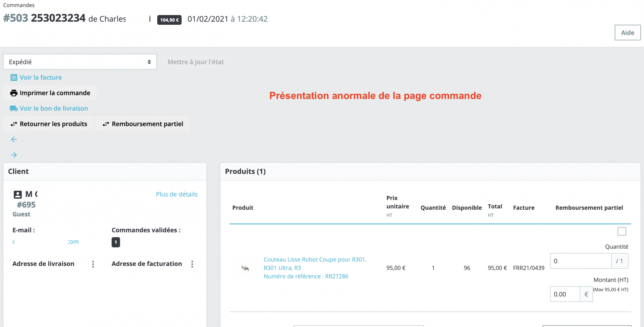644x327 pixels.
Task: Click the Numéro de référence RR27286 text
Action: point(306,276)
